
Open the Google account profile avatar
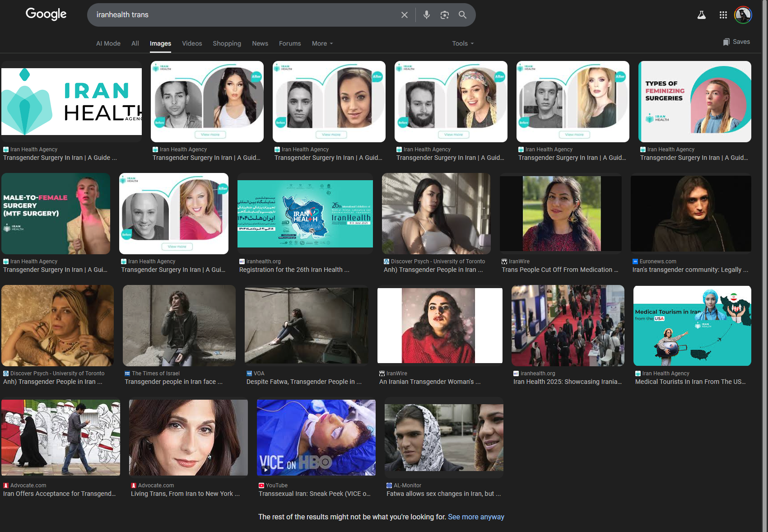tap(743, 15)
